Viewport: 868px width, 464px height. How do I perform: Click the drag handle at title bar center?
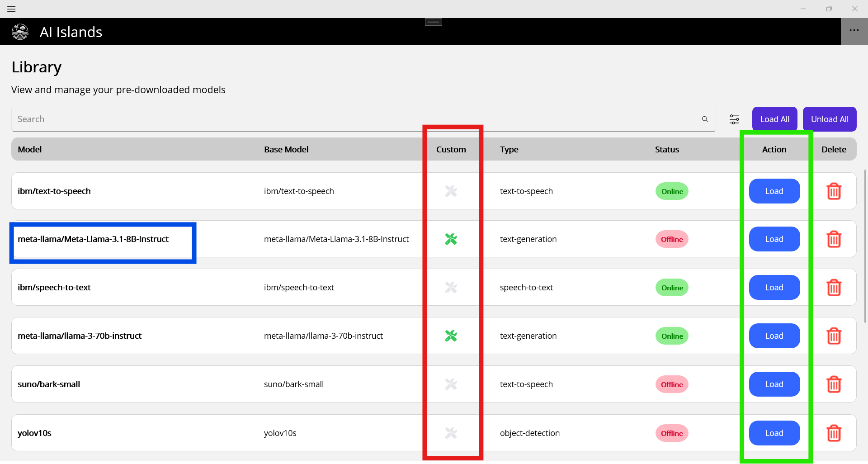(434, 22)
